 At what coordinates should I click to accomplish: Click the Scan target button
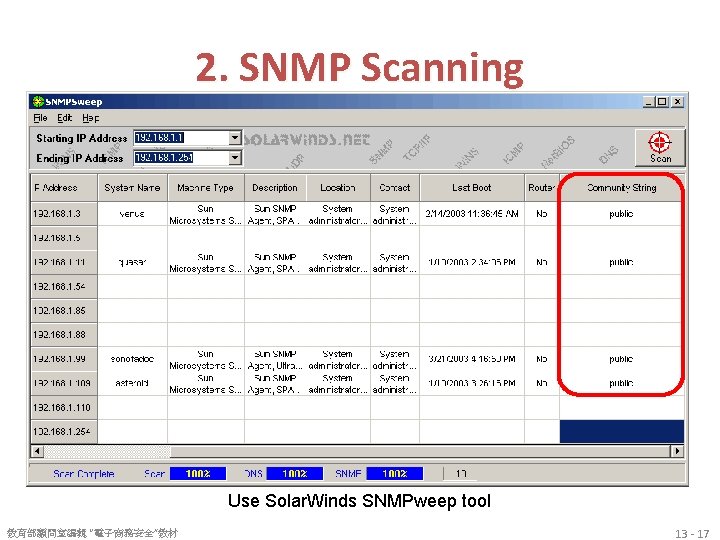coord(660,147)
